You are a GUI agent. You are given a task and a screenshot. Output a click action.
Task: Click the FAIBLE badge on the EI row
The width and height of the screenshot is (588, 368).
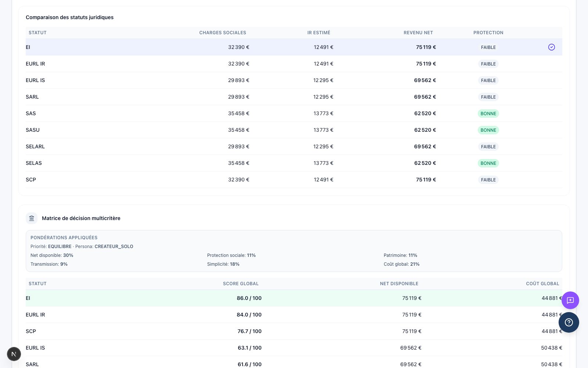[x=488, y=47]
